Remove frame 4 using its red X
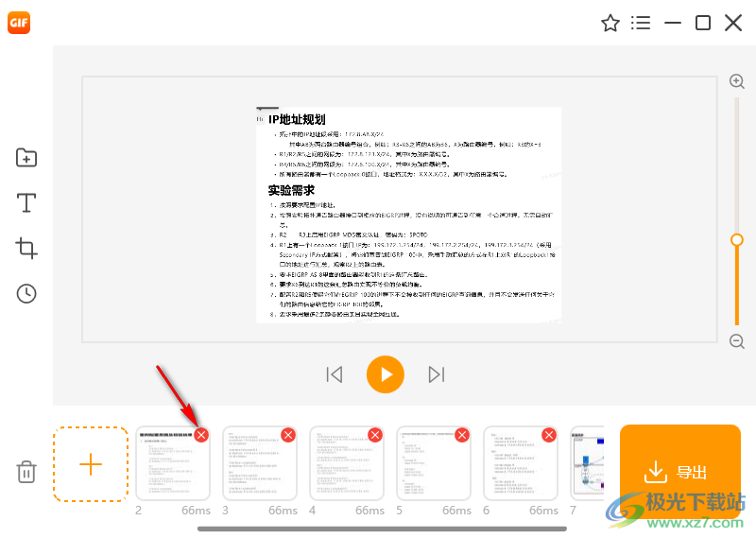Screen dimensions: 756x538 [375, 435]
